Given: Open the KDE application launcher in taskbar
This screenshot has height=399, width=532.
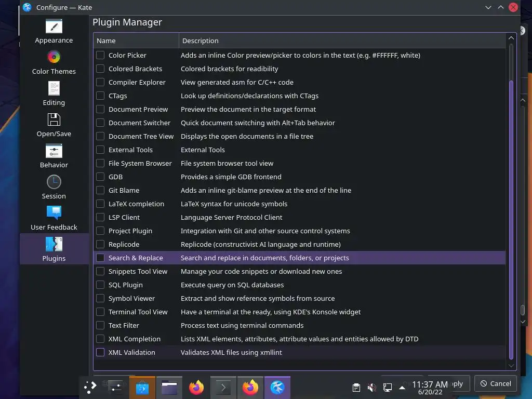Looking at the screenshot, I should (x=90, y=387).
